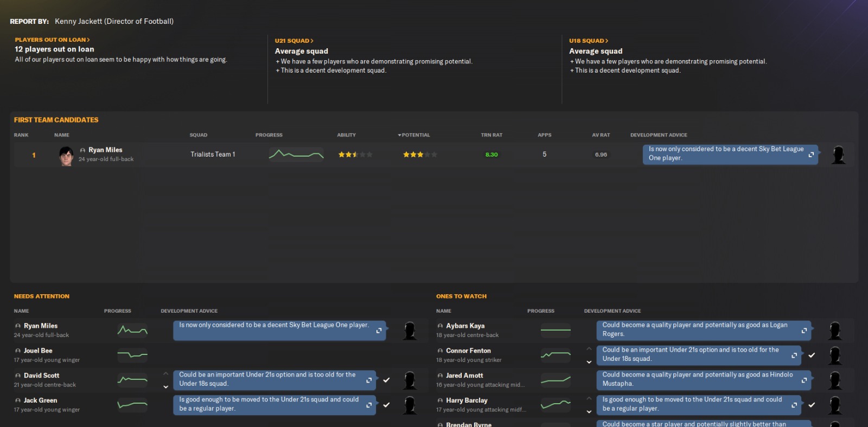Click staff silhouette beside Aybars Kaya's advice

click(x=835, y=330)
